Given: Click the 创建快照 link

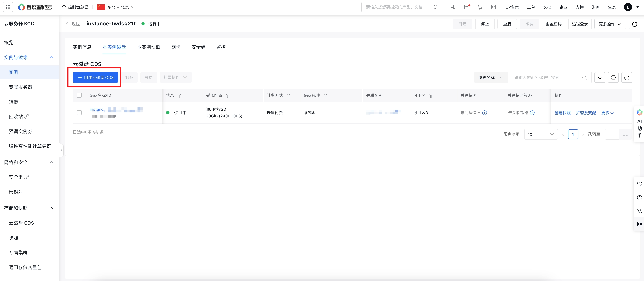Looking at the screenshot, I should 562,113.
